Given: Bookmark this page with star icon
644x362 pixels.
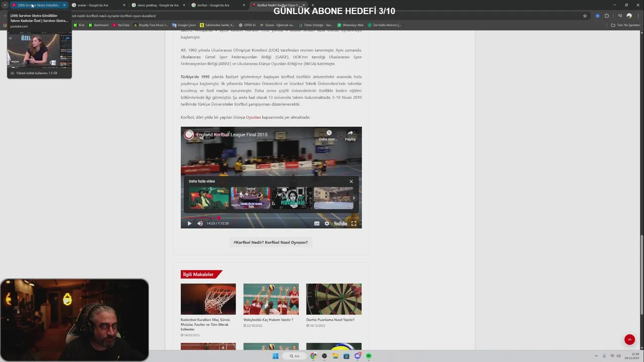Looking at the screenshot, I should pos(585,16).
